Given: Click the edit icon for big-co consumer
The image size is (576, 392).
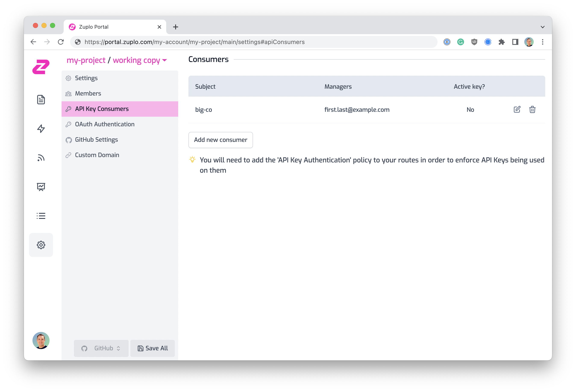Looking at the screenshot, I should (x=517, y=109).
